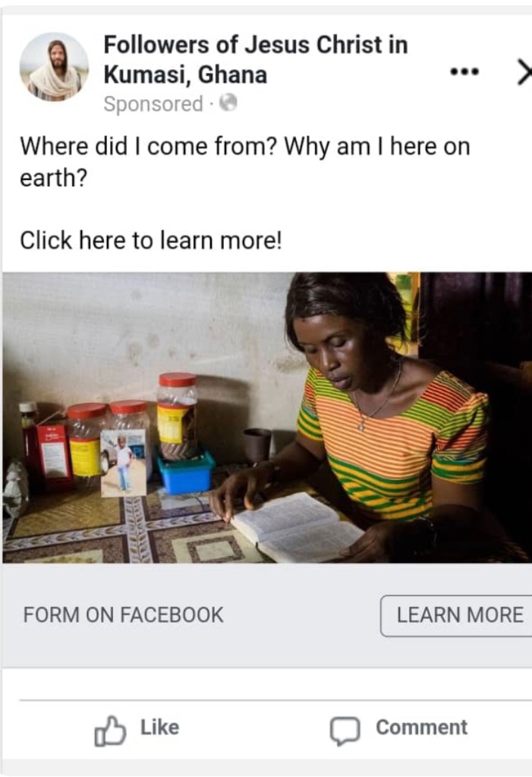Image resolution: width=532 pixels, height=777 pixels.
Task: Click the FORM ON FACEBOOK text
Action: pyautogui.click(x=124, y=615)
